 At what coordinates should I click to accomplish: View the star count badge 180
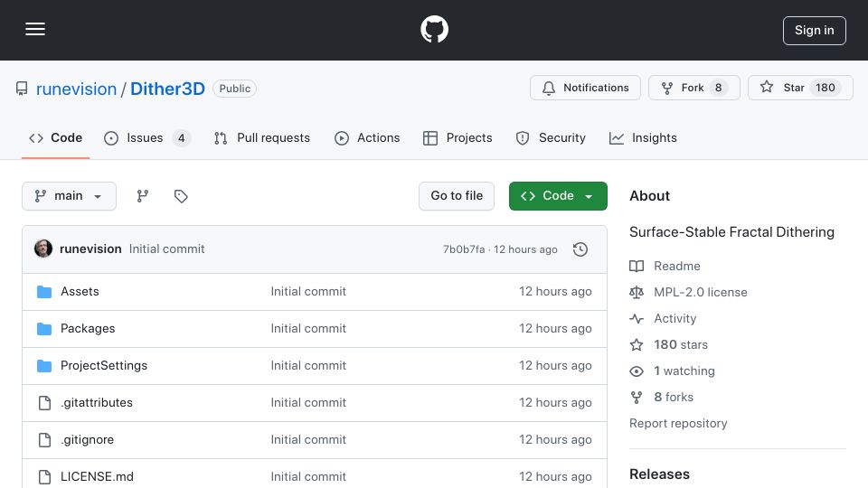(825, 88)
